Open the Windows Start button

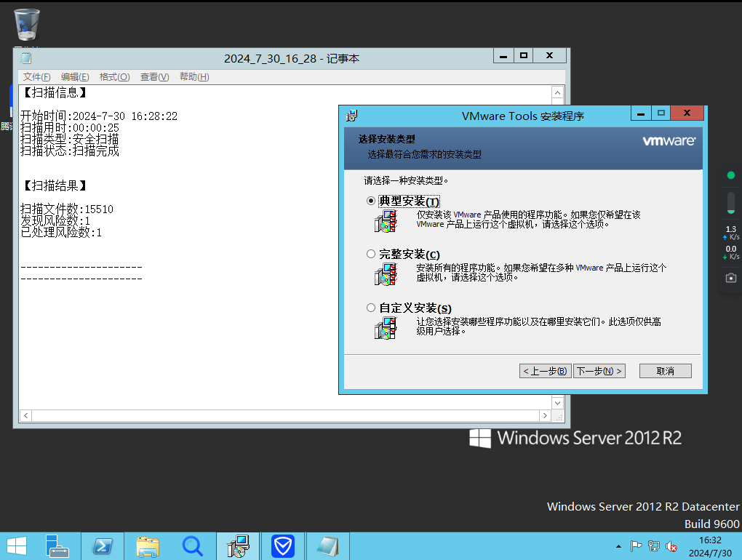point(17,546)
